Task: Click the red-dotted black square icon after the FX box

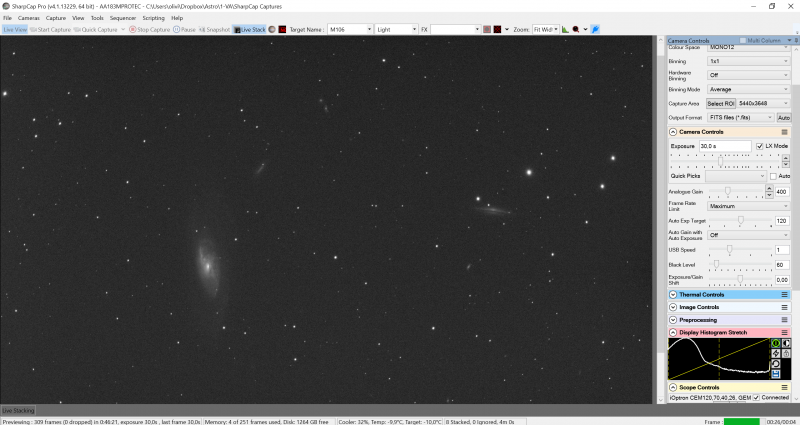Action: click(x=497, y=30)
